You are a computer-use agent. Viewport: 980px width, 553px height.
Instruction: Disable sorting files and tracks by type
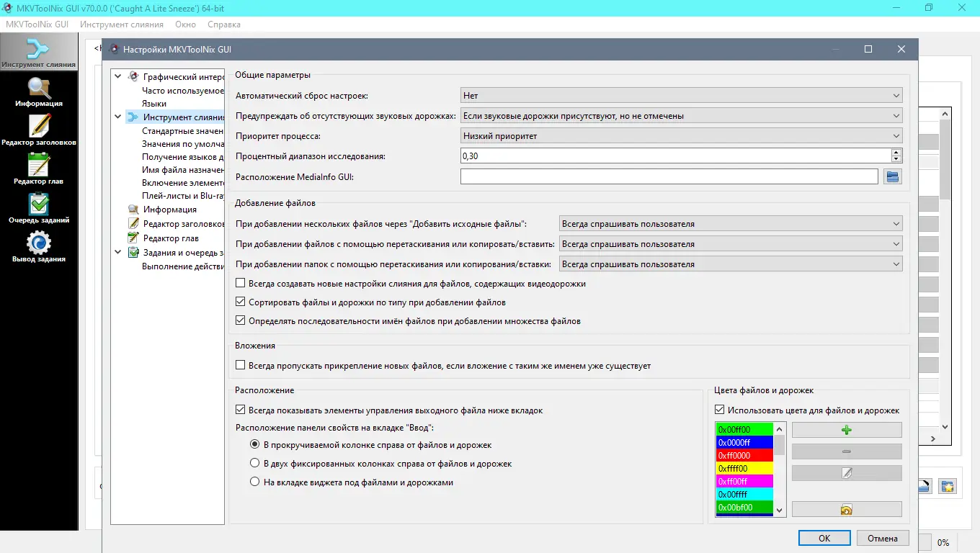click(x=241, y=302)
